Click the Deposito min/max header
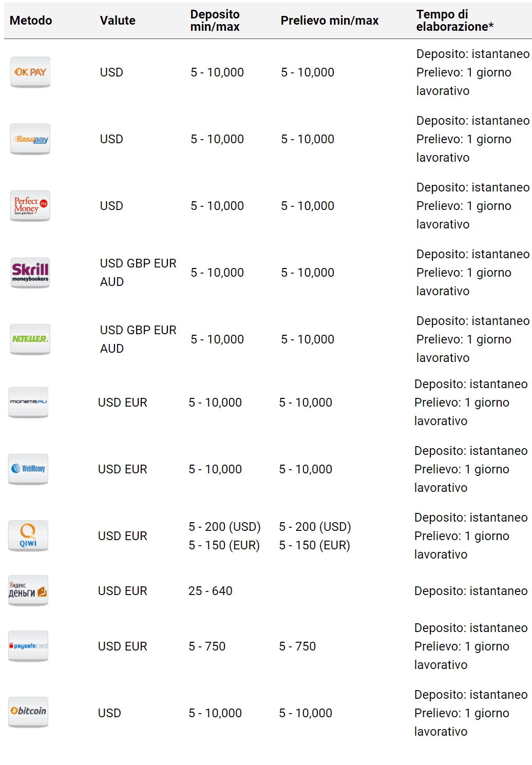 (x=215, y=21)
